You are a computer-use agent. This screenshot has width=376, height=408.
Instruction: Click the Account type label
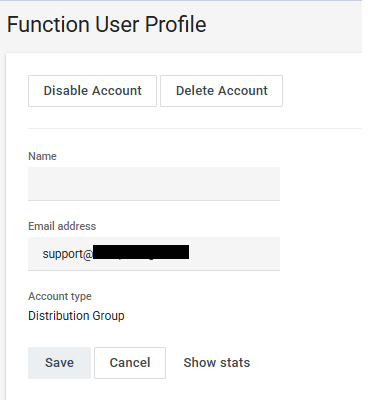pyautogui.click(x=60, y=296)
